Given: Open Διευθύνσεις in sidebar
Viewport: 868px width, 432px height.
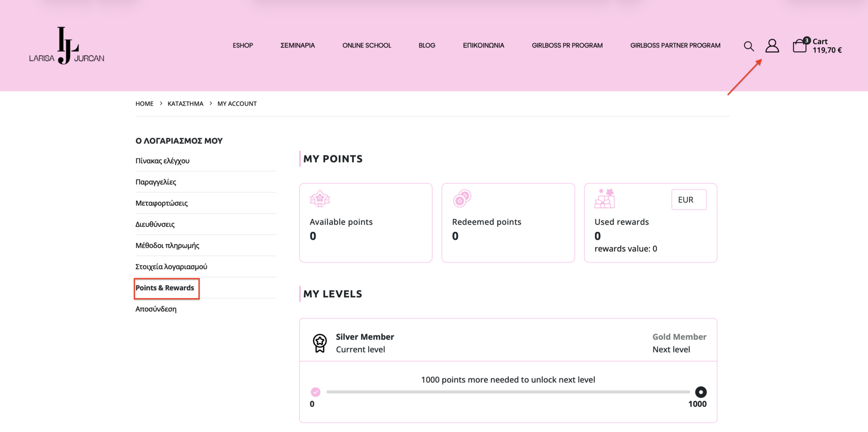Looking at the screenshot, I should 155,224.
